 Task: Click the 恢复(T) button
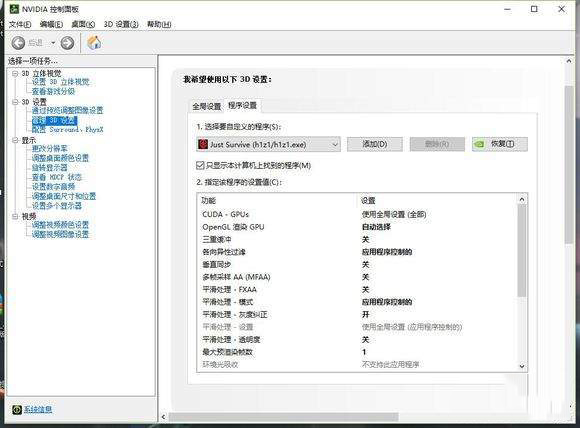500,144
